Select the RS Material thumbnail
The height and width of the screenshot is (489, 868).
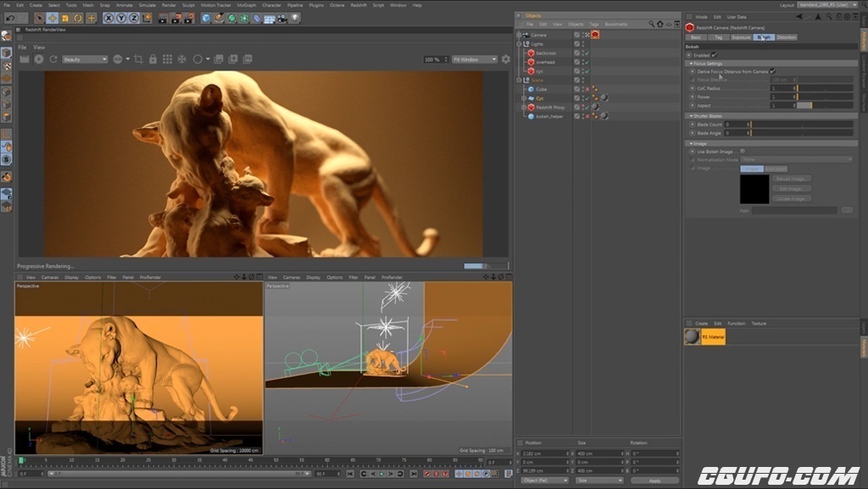coord(693,337)
